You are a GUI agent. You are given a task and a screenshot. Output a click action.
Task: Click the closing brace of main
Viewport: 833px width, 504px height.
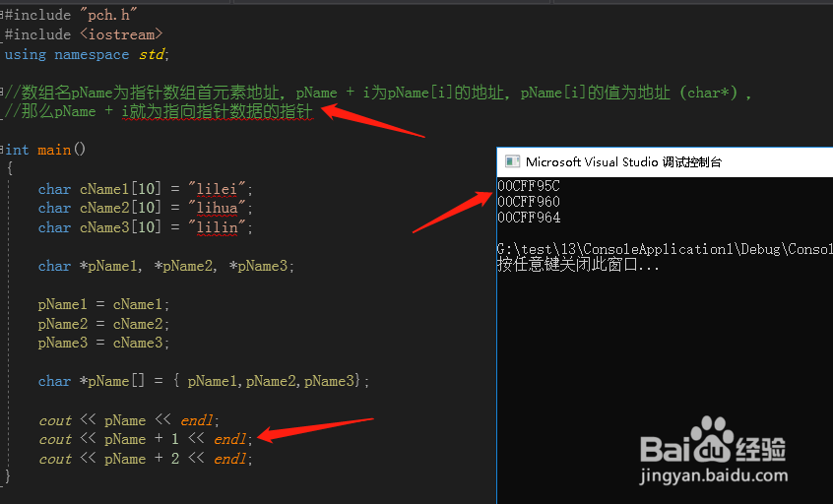point(8,475)
